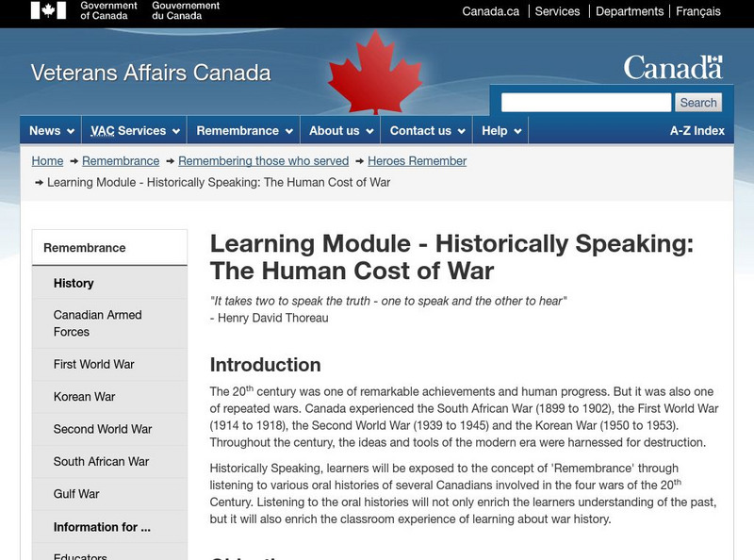Open Korean War from the sidebar
Image resolution: width=754 pixels, height=560 pixels.
point(85,397)
